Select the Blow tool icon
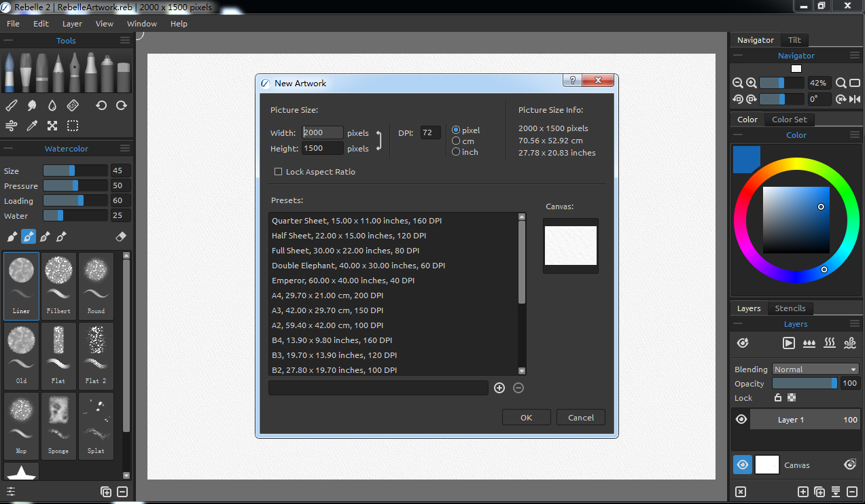 point(11,126)
